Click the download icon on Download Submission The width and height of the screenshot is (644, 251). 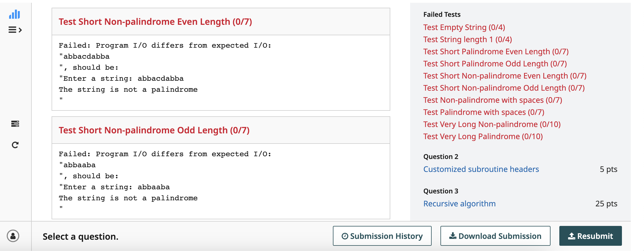(x=452, y=236)
